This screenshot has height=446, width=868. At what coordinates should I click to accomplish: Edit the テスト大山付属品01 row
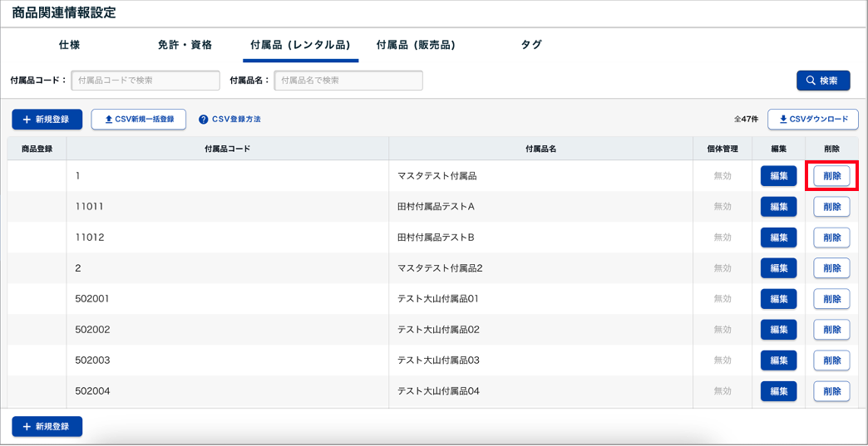tap(778, 299)
